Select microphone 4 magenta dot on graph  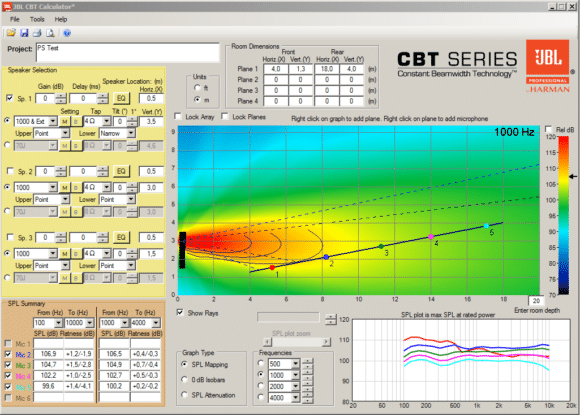[431, 236]
